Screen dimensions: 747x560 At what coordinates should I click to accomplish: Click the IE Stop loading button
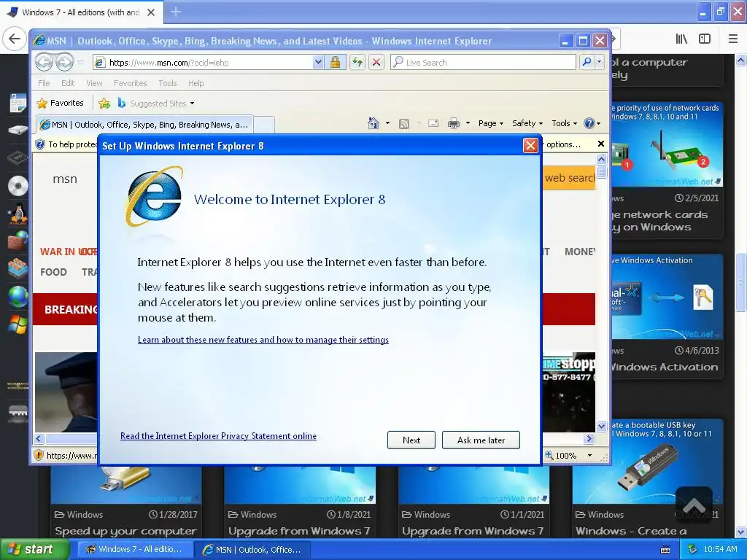click(x=376, y=63)
